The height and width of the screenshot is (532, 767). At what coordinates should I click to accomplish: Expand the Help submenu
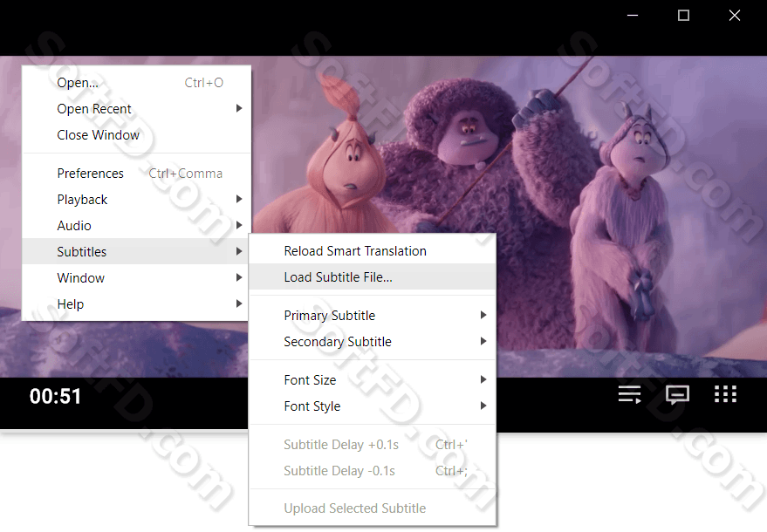point(137,304)
